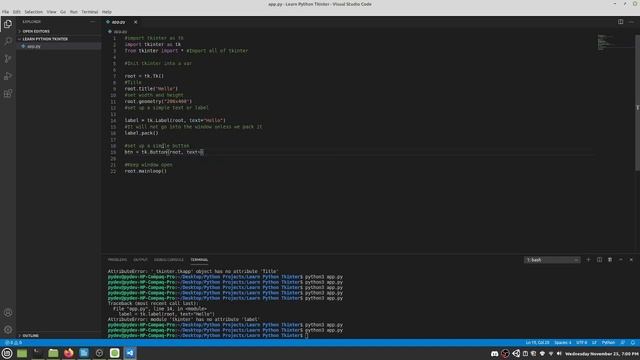Open the Run and Debug view
Image resolution: width=640 pixels, height=360 pixels.
(x=8, y=76)
